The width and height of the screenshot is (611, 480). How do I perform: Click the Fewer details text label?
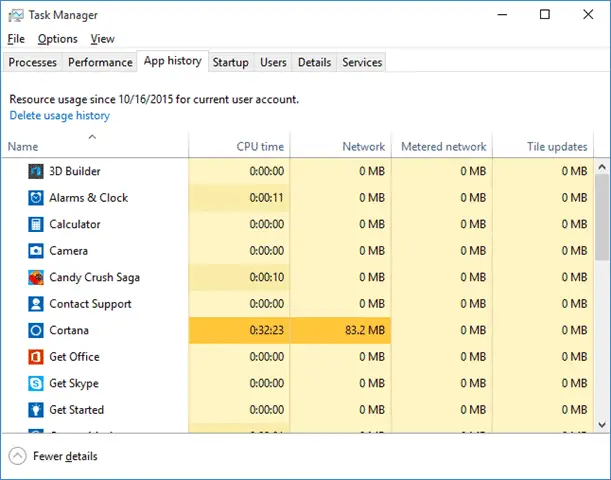[65, 456]
